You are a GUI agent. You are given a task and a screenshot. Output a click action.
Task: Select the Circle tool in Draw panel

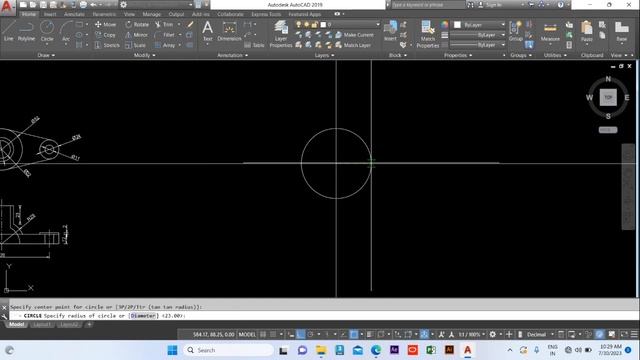[x=47, y=31]
